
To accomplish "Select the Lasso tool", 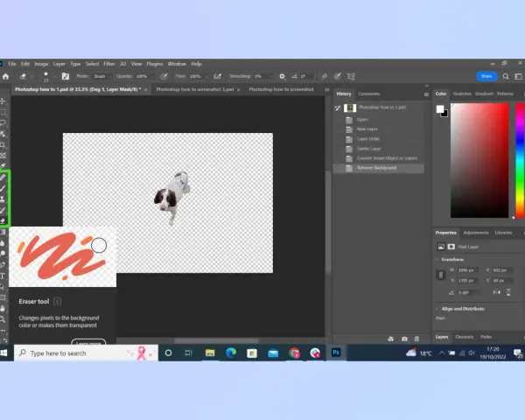I will [x=3, y=122].
